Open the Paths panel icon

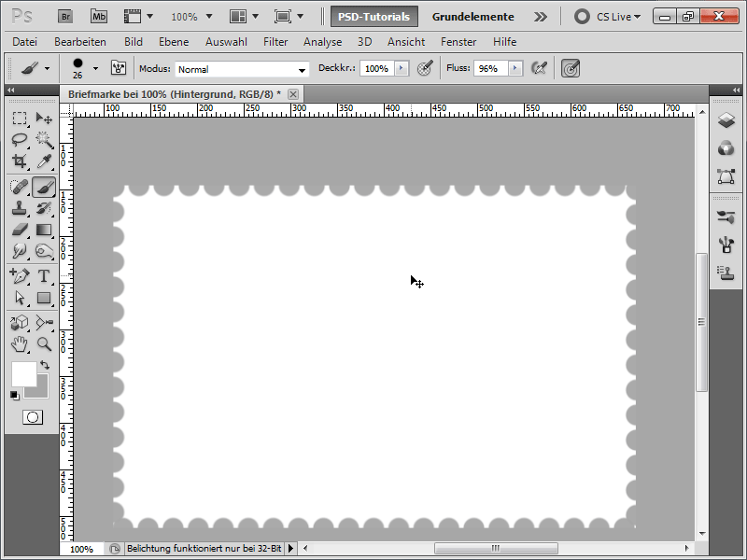(726, 176)
